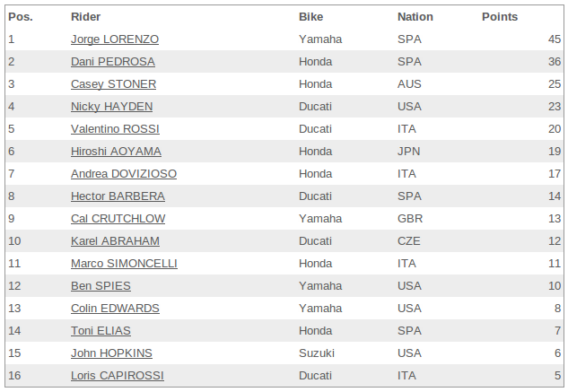Open Valentino ROSSI profile link
This screenshot has height=392, width=568.
click(115, 129)
